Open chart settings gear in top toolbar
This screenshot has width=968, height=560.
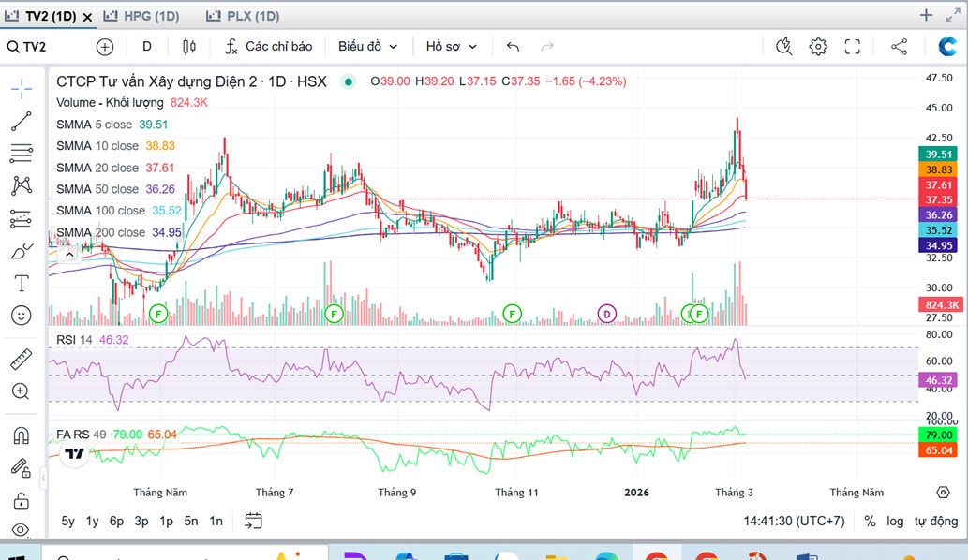click(x=818, y=47)
